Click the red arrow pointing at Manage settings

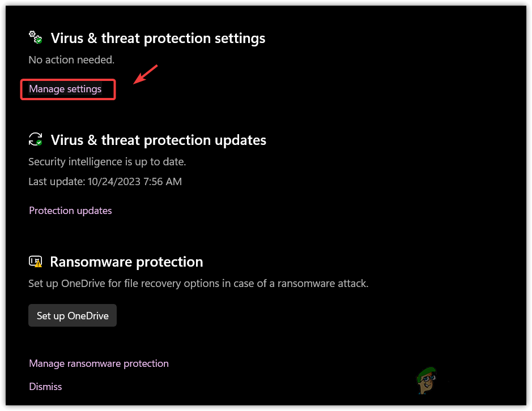pyautogui.click(x=144, y=74)
